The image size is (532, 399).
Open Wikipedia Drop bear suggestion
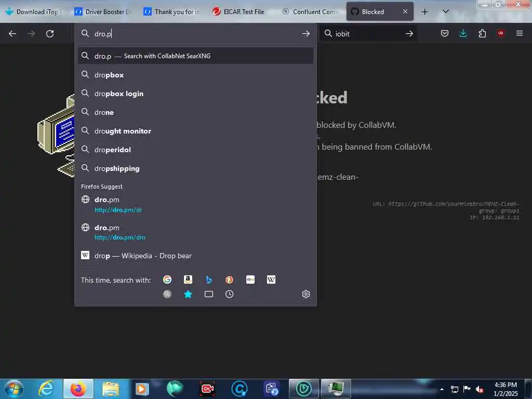196,256
